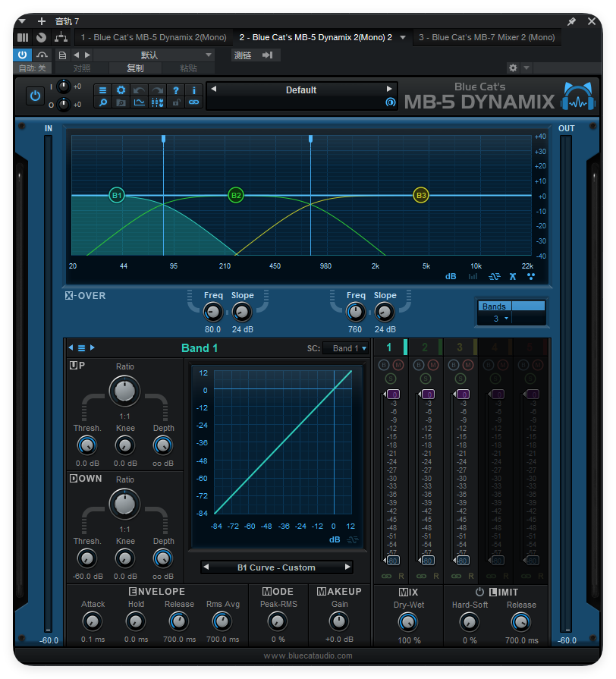Click the B3 node on spectrum graph
This screenshot has width=616, height=679.
coord(421,195)
